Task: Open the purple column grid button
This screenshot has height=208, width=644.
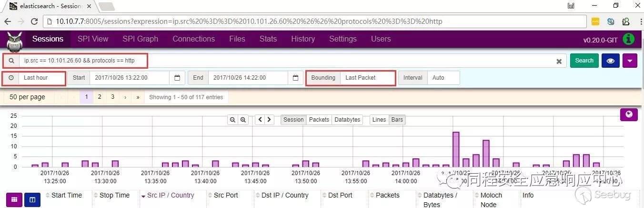Action: pyautogui.click(x=14, y=200)
